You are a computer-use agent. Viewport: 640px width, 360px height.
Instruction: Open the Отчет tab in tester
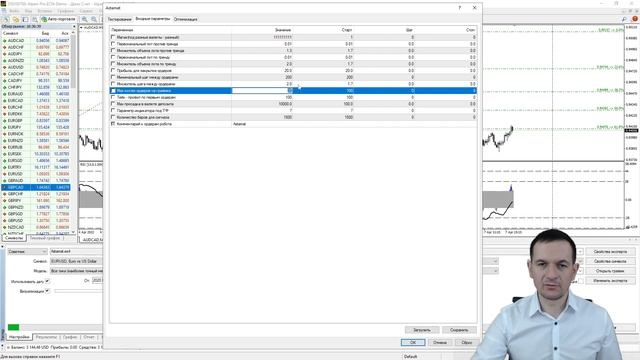89,337
